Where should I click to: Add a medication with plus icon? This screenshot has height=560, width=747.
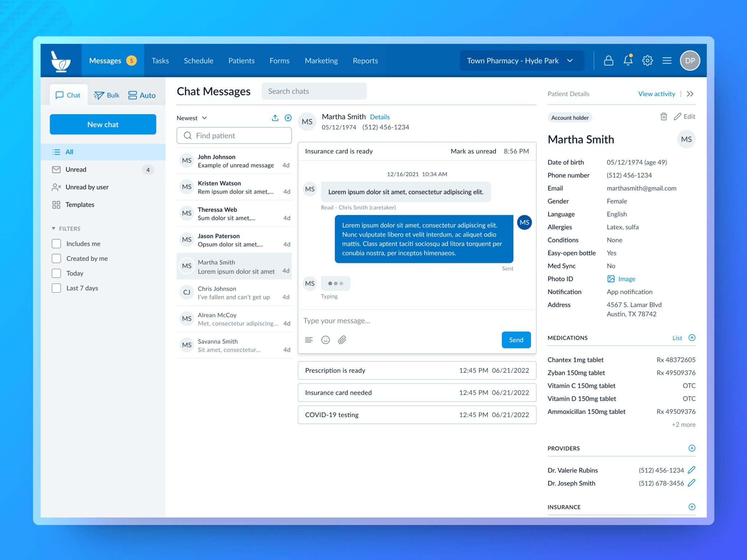tap(692, 338)
